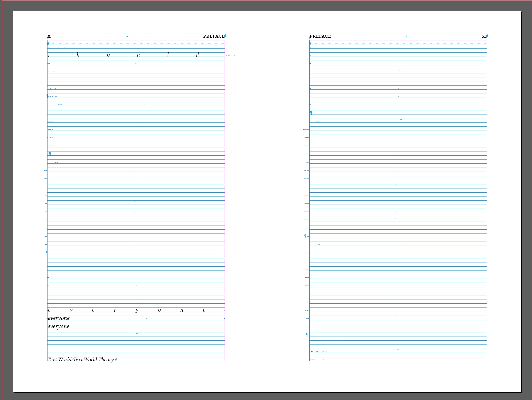Click the page number "x" in left header
The height and width of the screenshot is (400, 532).
click(49, 36)
